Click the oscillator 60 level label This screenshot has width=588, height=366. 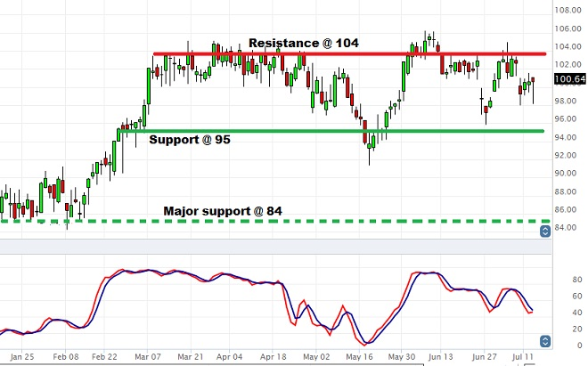click(x=577, y=297)
